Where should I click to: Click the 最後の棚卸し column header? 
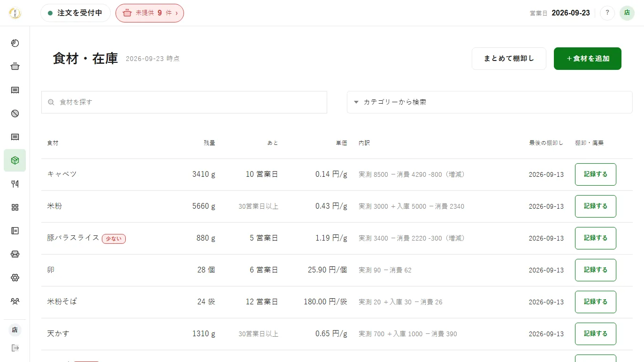[546, 143]
